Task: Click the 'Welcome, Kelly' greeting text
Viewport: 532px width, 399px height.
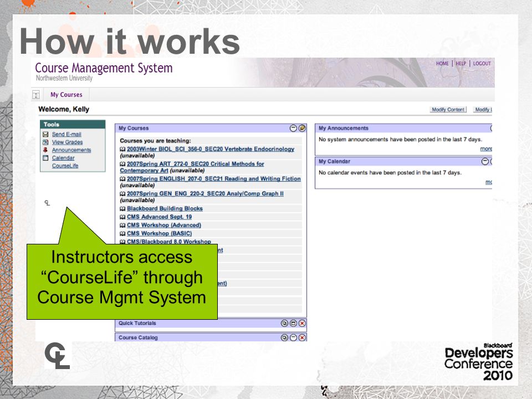Action: 64,109
